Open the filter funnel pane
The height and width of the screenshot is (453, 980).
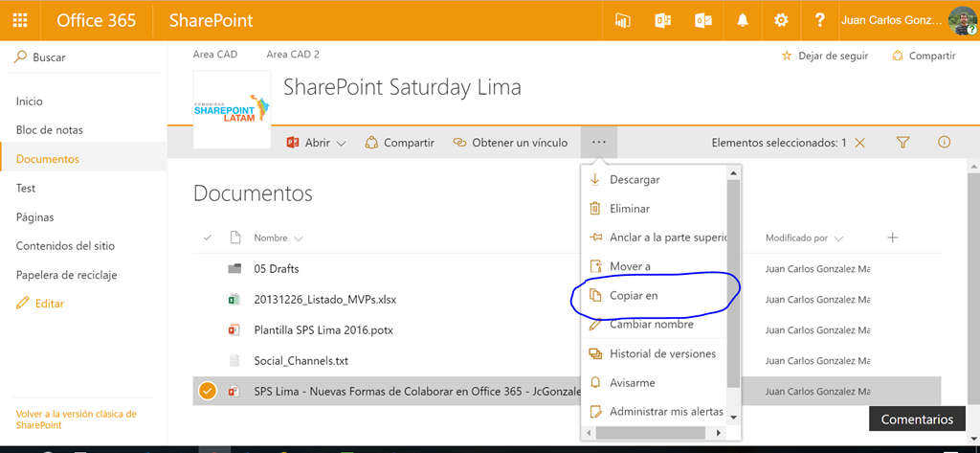(x=902, y=143)
